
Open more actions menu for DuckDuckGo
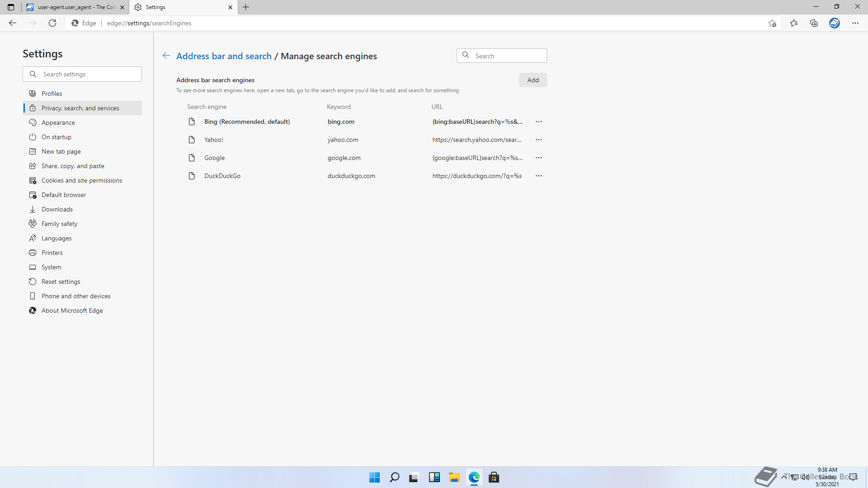(538, 176)
